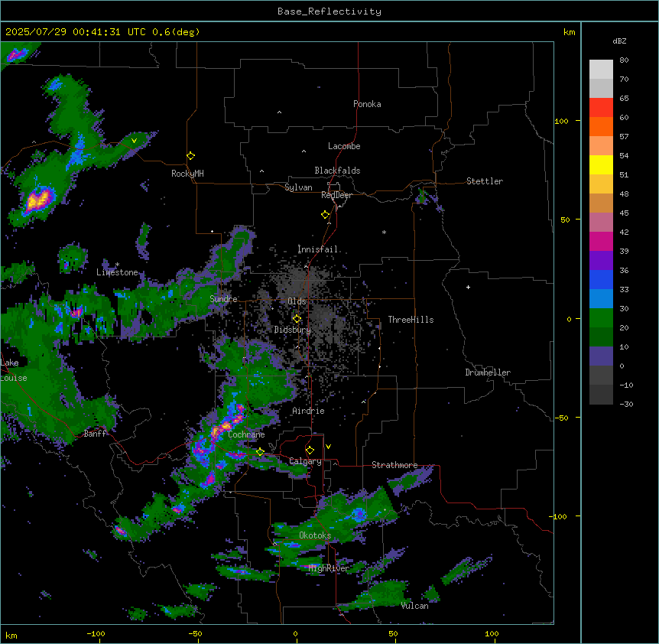This screenshot has height=644, width=659.
Task: Select the bright yellow 51-54 dBZ legend band
Action: pos(601,164)
